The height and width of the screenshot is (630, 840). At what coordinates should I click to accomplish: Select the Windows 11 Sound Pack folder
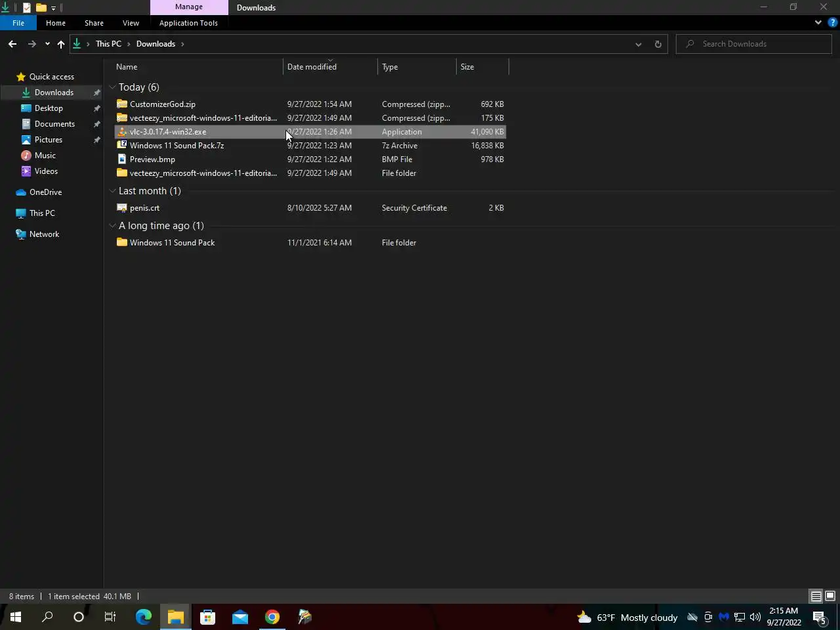(x=310, y=243)
